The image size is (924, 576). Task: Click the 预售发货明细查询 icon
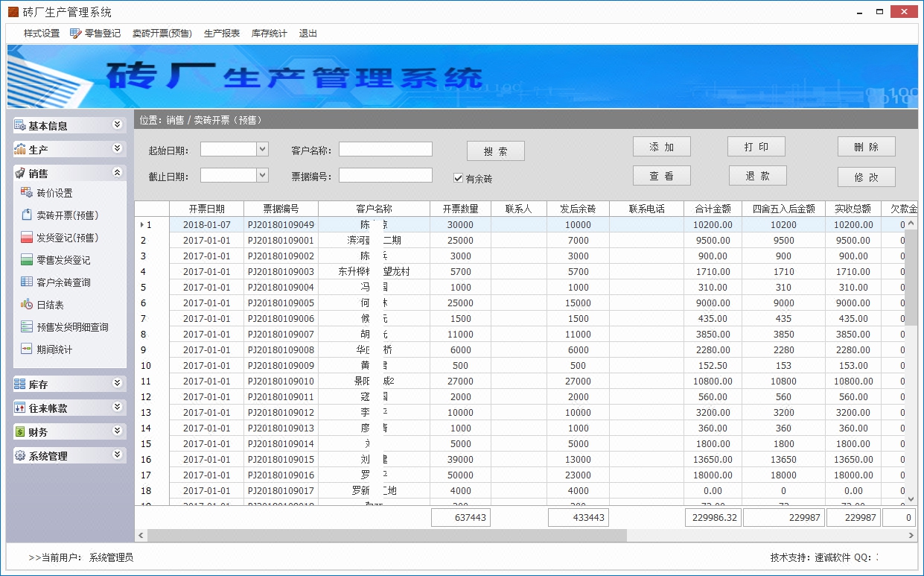[27, 327]
